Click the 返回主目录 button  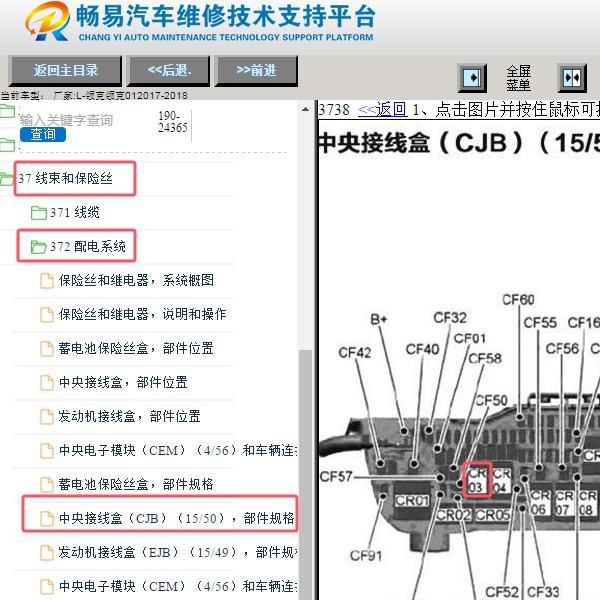pyautogui.click(x=65, y=70)
